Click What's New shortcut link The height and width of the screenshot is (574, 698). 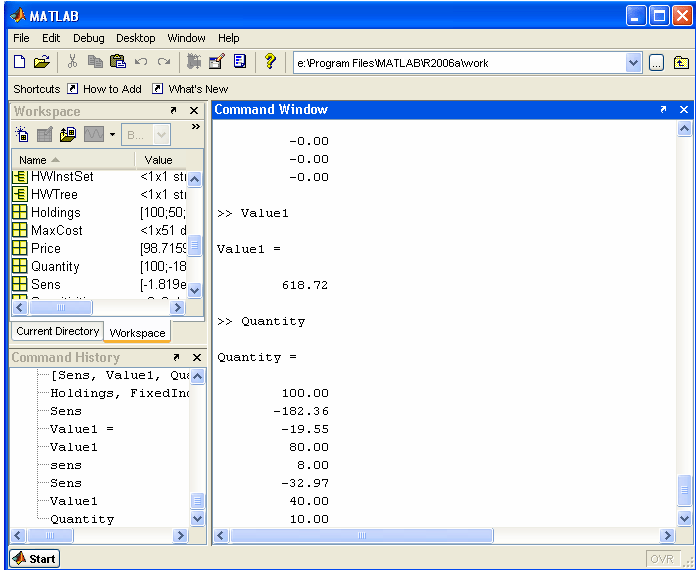tap(198, 89)
